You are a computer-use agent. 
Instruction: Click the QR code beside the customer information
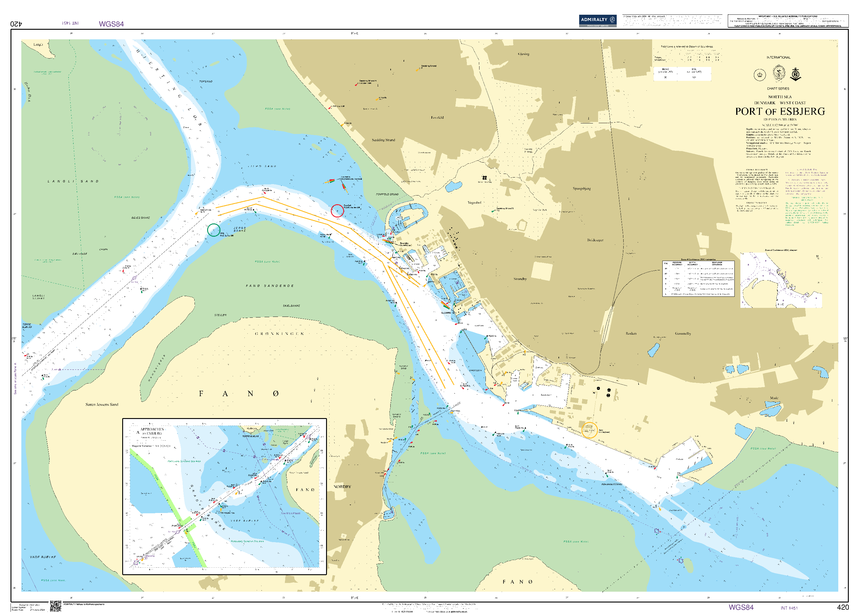56,605
